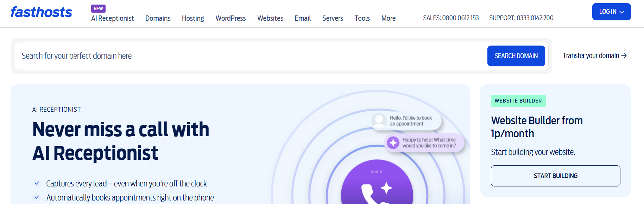Open the Email menu
644x204 pixels.
tap(303, 18)
